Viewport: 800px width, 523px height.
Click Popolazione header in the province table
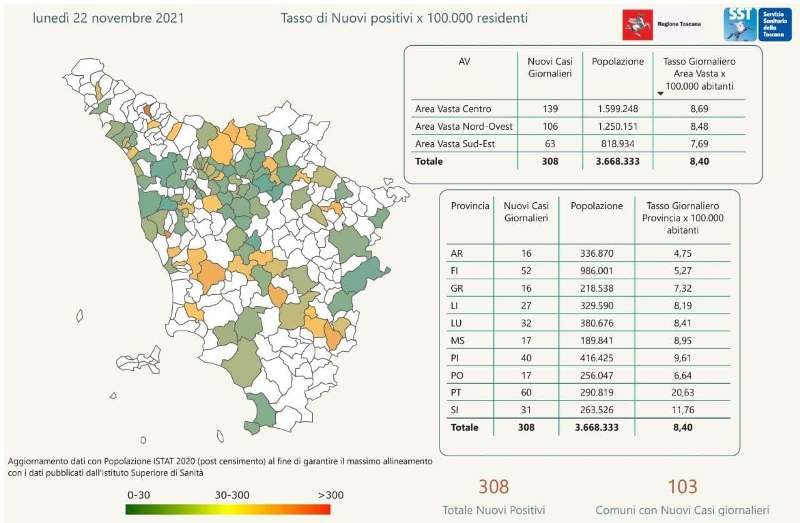[x=594, y=205]
